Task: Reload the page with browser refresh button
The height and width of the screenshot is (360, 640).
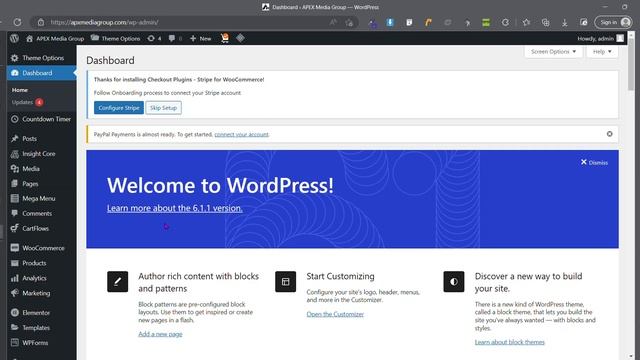Action: click(17, 22)
